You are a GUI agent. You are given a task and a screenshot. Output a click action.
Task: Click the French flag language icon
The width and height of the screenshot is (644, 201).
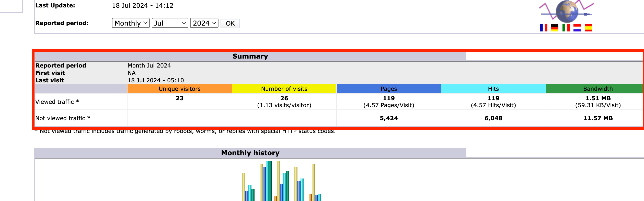(544, 28)
